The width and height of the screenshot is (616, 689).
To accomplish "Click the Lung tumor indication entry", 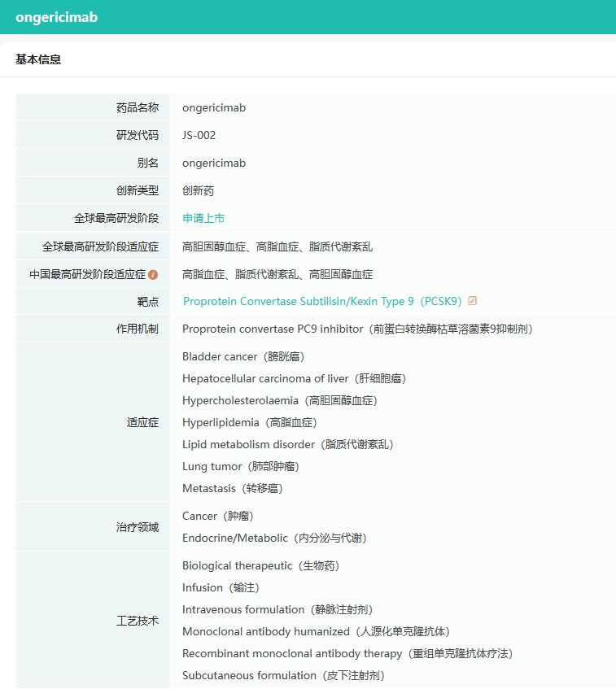I will tap(240, 466).
